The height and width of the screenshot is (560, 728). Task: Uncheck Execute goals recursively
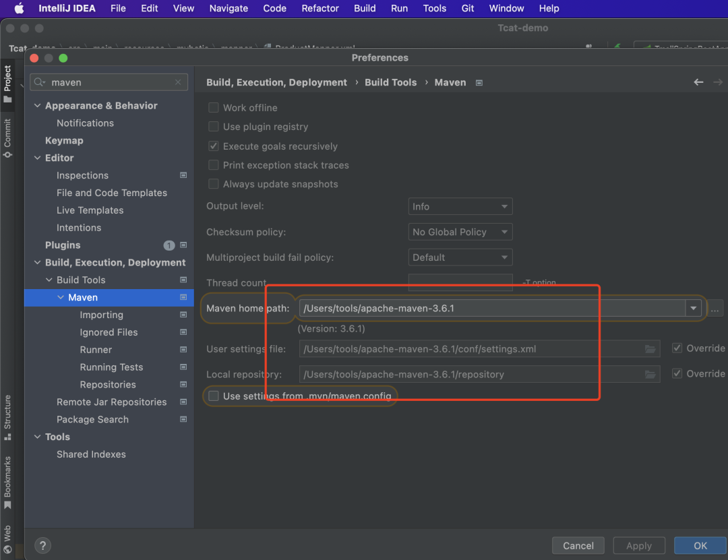214,146
